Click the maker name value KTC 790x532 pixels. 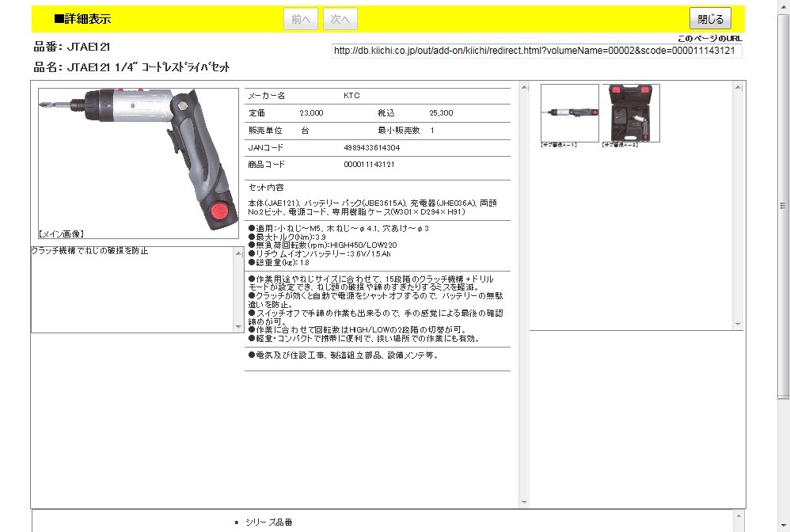(351, 95)
